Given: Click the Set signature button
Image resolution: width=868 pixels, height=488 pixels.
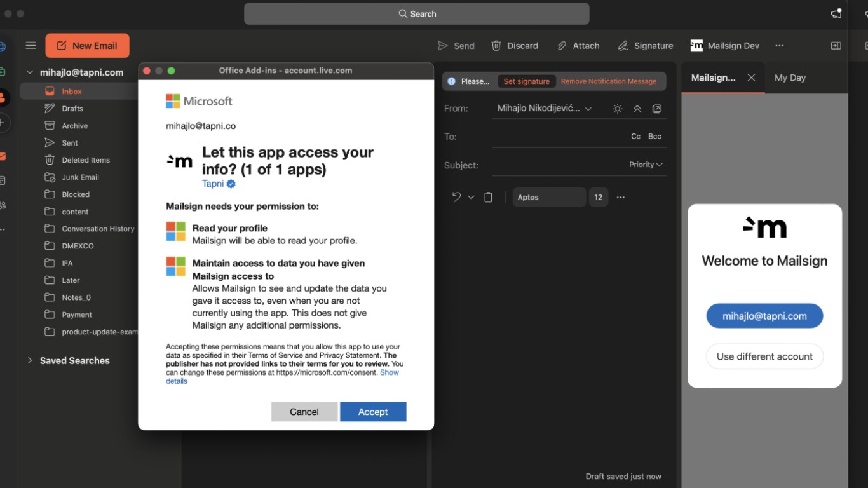Looking at the screenshot, I should click(x=526, y=81).
